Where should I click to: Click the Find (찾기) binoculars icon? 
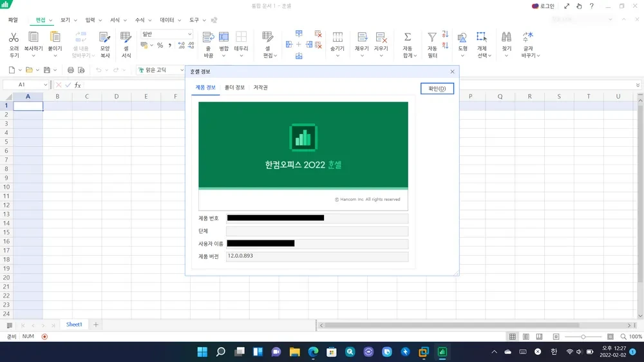[x=506, y=37]
